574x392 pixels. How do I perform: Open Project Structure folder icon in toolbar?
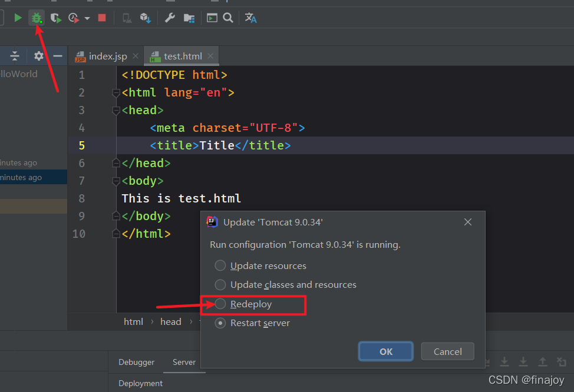(189, 18)
